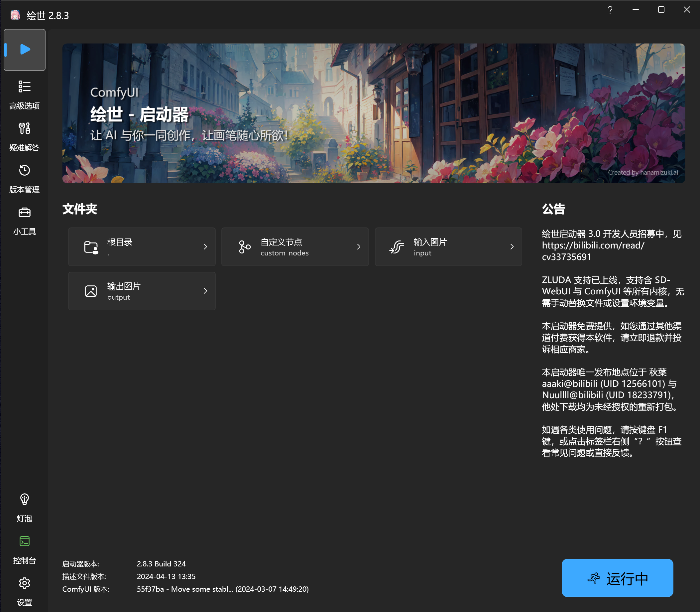
Task: Open the output folder path label
Action: [118, 297]
